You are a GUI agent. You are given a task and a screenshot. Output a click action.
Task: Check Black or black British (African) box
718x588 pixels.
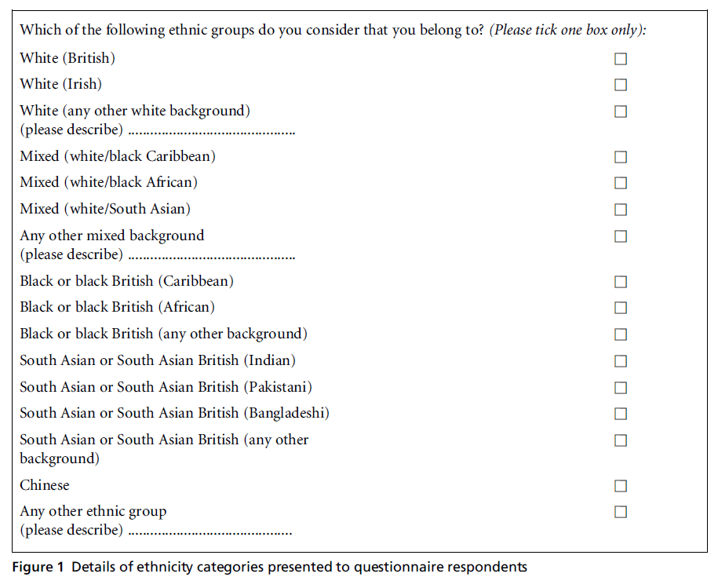click(x=621, y=308)
